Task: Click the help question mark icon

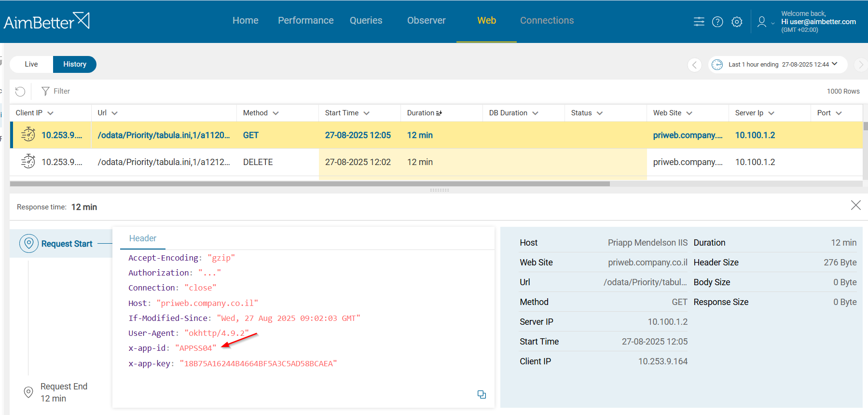Action: [x=717, y=22]
